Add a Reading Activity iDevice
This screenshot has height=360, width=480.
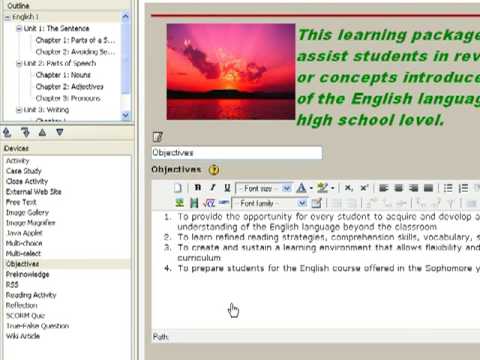(31, 295)
